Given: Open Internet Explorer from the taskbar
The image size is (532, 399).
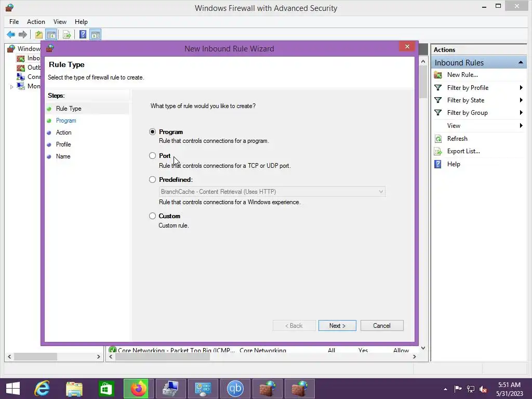Looking at the screenshot, I should click(42, 389).
